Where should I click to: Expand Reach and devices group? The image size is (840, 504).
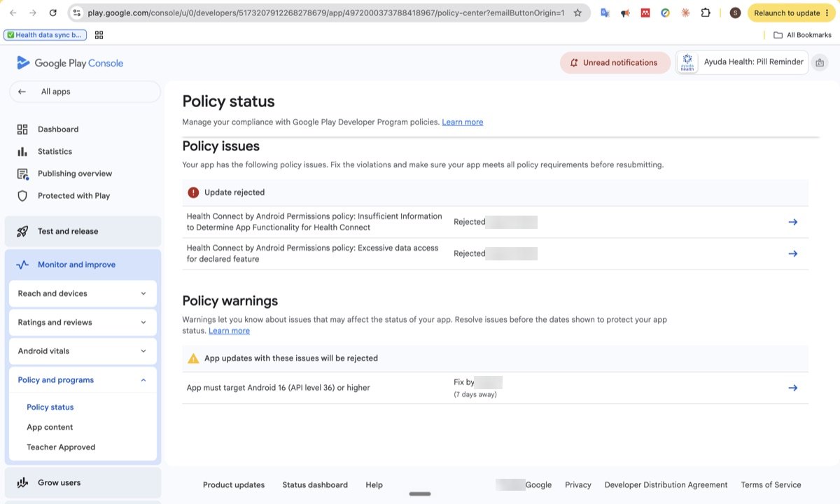(83, 293)
